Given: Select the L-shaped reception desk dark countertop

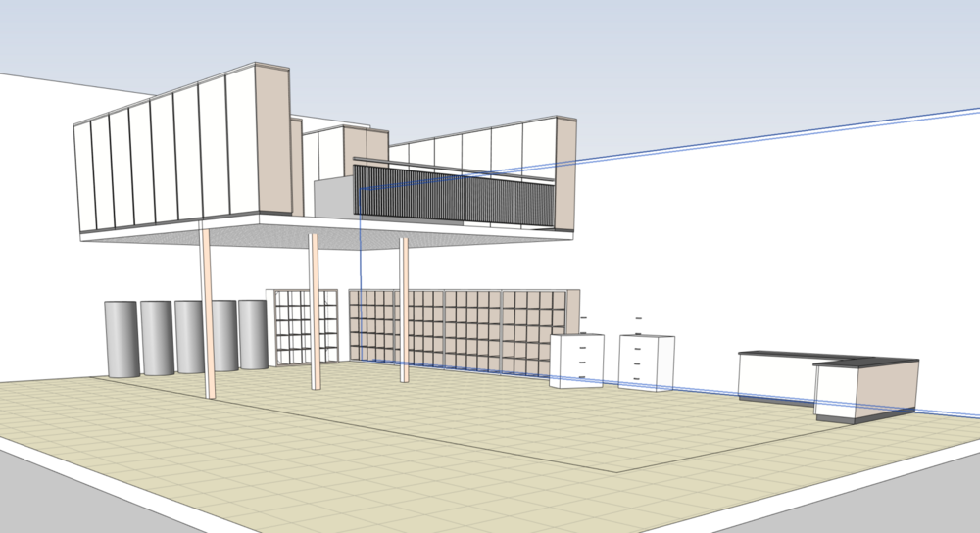Looking at the screenshot, I should (831, 358).
